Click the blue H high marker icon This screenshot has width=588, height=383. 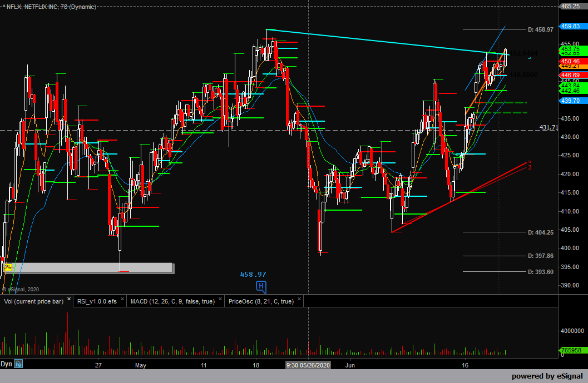pyautogui.click(x=261, y=287)
